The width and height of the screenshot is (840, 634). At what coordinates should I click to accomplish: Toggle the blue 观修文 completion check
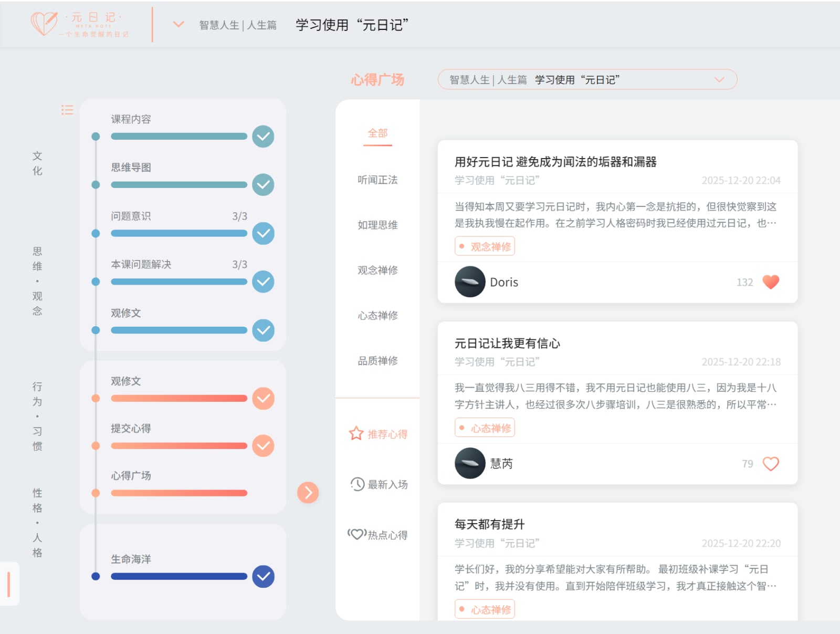click(263, 330)
